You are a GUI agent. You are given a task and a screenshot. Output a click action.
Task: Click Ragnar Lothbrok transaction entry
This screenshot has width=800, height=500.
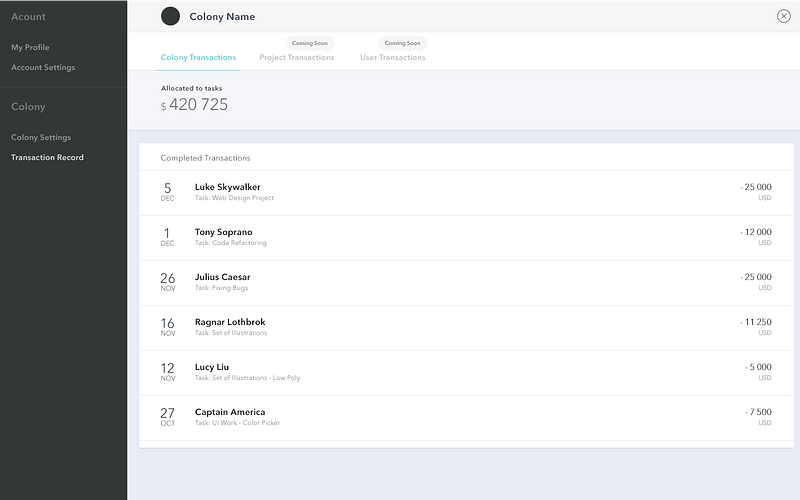point(466,327)
